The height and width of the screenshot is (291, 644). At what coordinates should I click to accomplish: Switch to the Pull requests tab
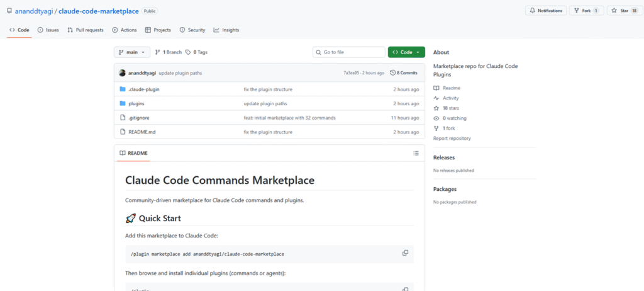pos(86,30)
